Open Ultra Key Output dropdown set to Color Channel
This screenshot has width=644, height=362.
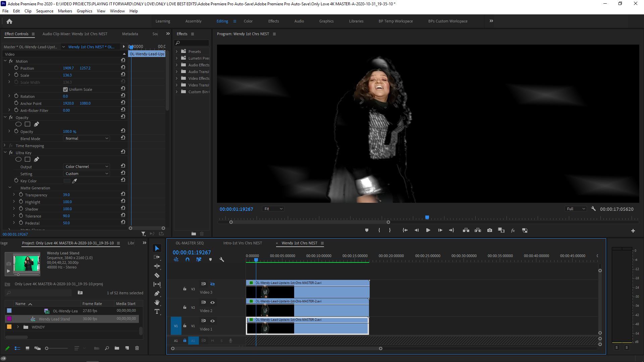click(86, 166)
